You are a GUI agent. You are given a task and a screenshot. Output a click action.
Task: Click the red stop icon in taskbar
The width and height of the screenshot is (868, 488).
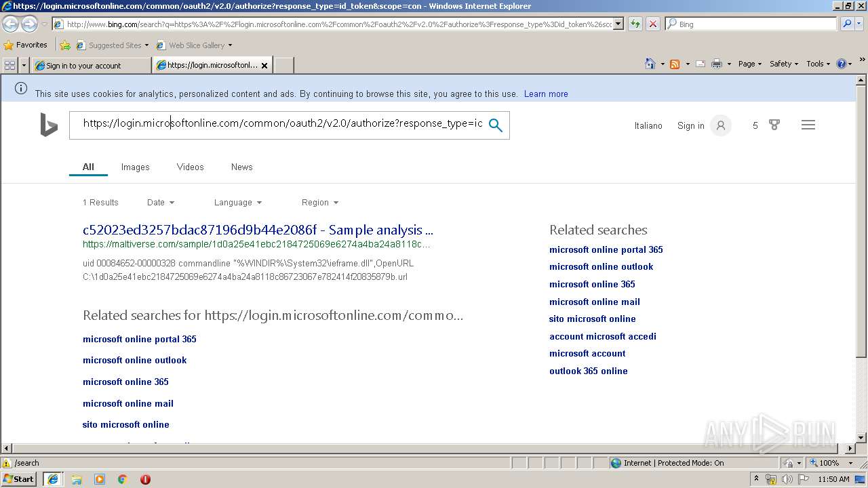tap(145, 479)
